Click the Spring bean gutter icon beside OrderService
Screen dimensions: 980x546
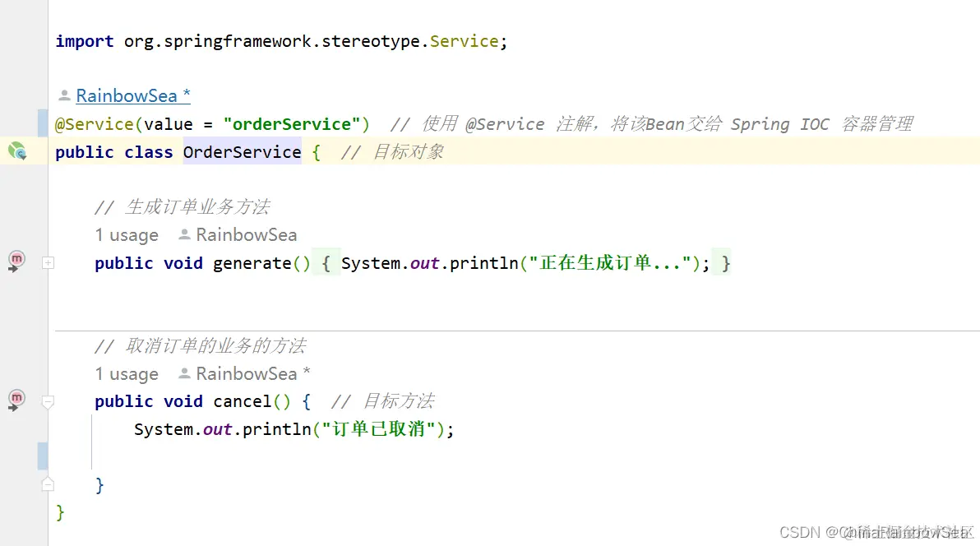(17, 151)
